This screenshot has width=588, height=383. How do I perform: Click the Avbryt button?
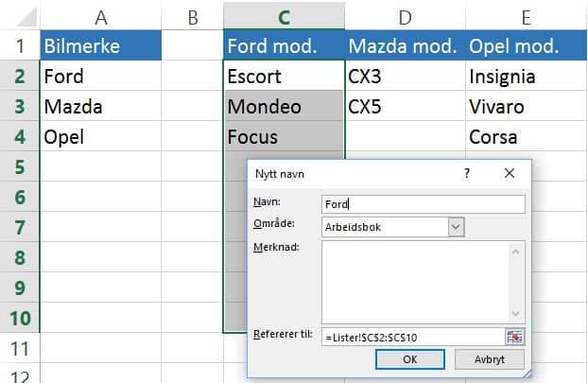tap(489, 359)
